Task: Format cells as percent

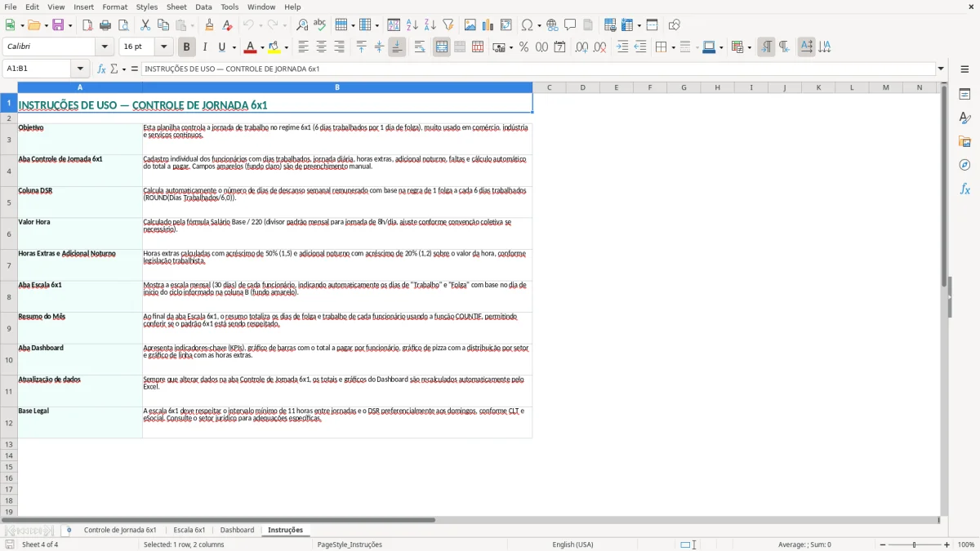Action: click(524, 47)
